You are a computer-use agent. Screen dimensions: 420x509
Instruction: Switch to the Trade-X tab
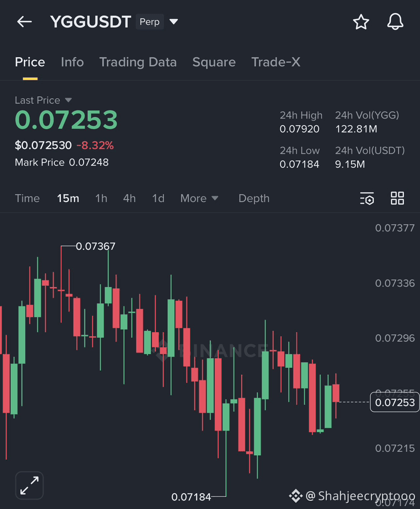pos(276,62)
